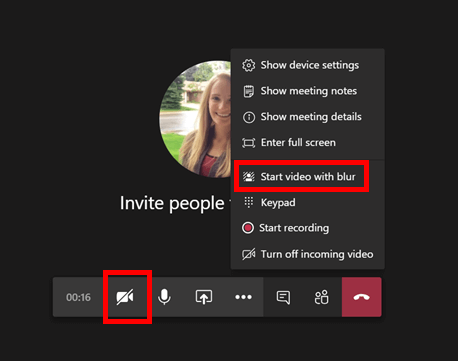Select Show device settings
458x361 pixels.
coord(307,65)
